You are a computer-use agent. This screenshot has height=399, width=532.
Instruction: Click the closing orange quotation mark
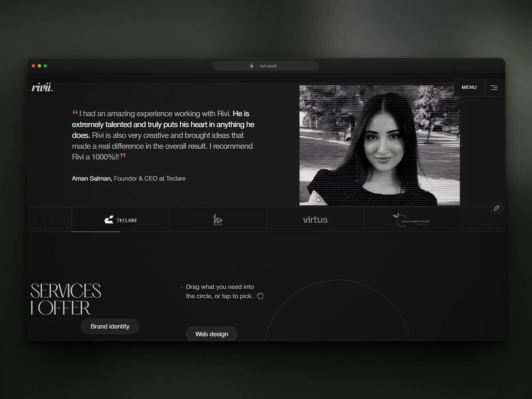tap(123, 156)
